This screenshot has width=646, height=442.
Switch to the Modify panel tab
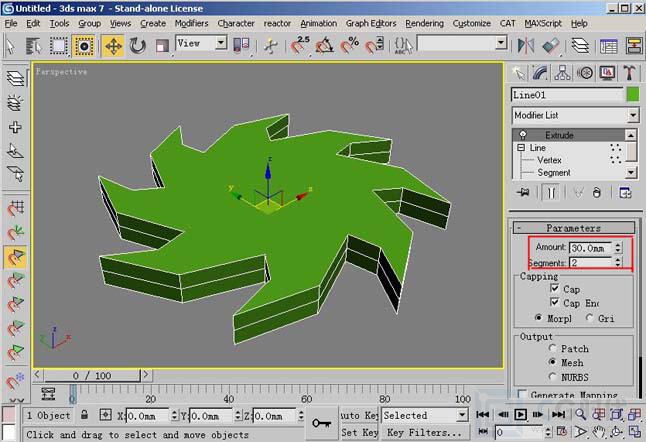(540, 73)
